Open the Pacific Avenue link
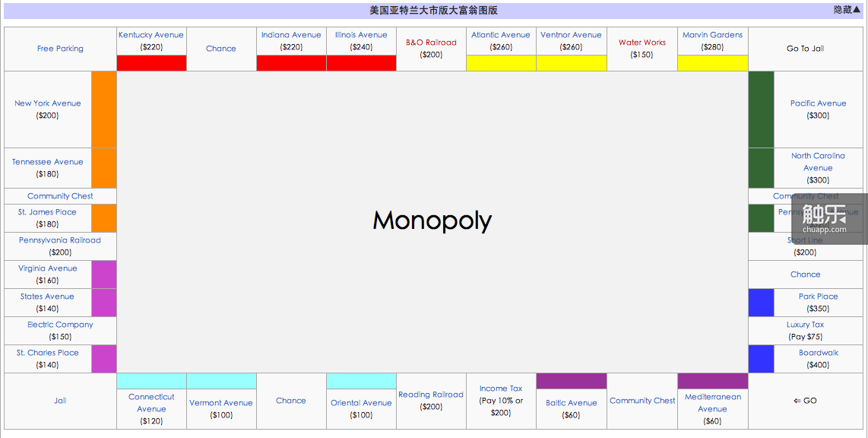Image resolution: width=868 pixels, height=438 pixels. [x=818, y=103]
